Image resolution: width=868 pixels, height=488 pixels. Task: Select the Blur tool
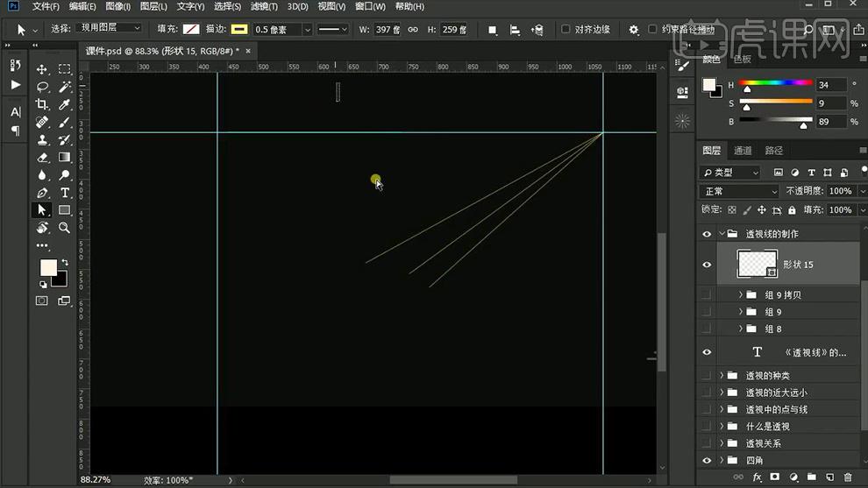(41, 175)
